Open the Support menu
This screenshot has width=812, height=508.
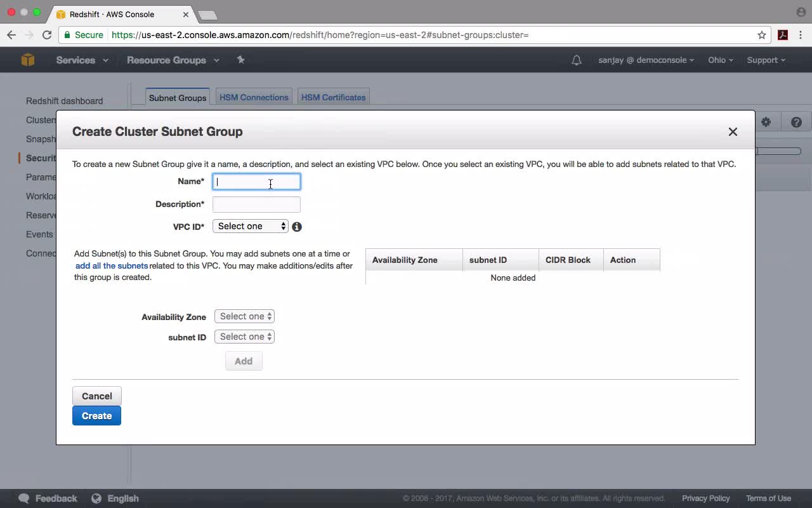click(766, 60)
